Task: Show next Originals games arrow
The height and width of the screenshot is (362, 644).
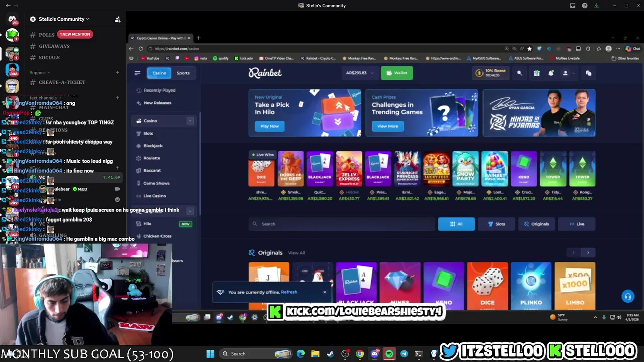Action: coord(588,253)
